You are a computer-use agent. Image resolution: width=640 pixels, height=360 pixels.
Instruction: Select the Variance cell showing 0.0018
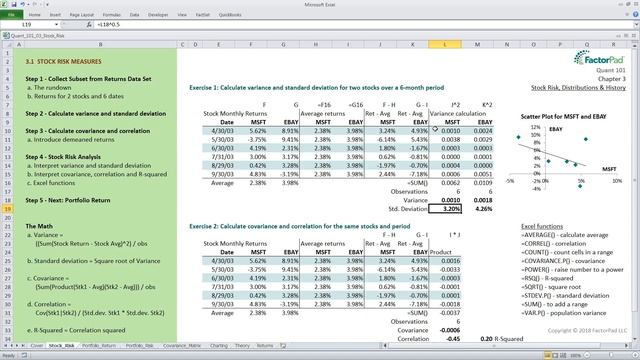coord(477,200)
